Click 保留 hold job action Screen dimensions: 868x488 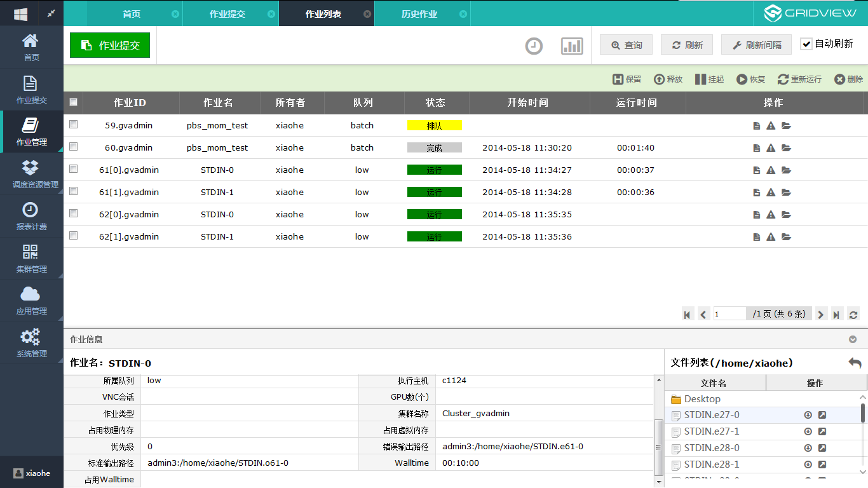627,79
